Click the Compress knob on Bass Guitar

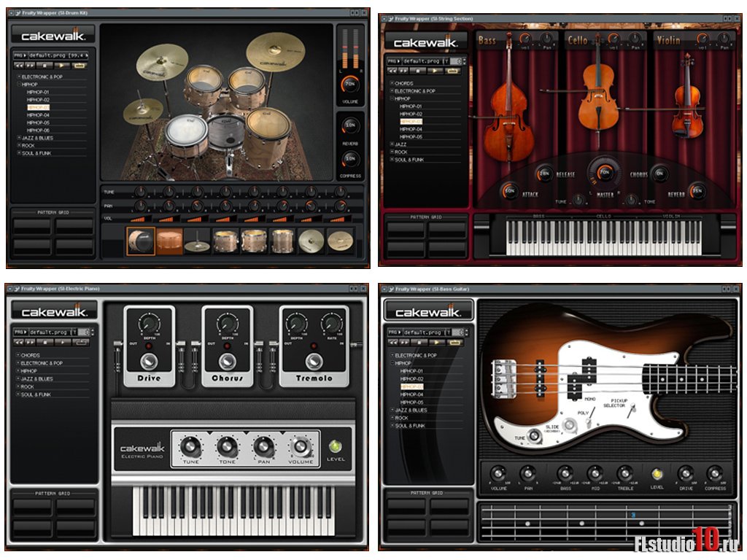tap(716, 473)
